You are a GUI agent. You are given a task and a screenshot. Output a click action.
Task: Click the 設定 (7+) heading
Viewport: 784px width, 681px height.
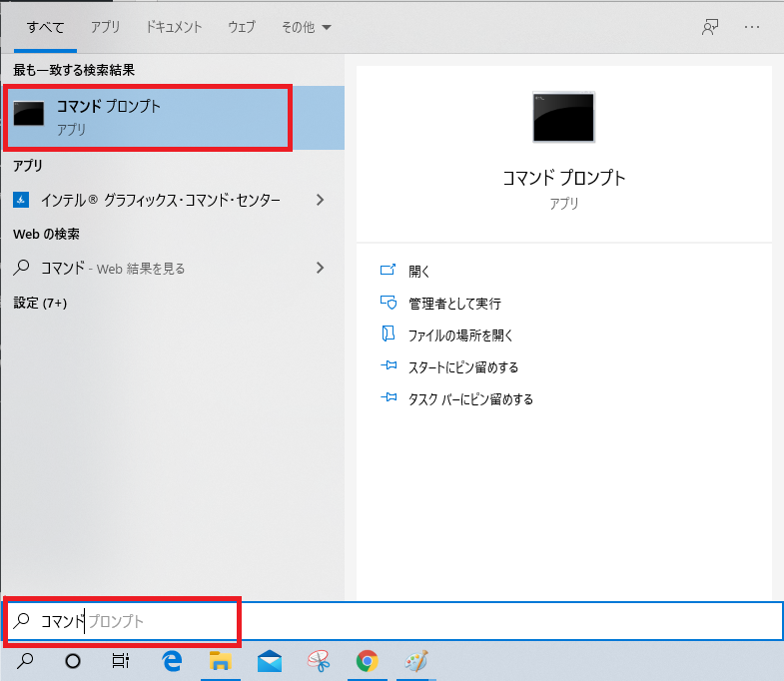[x=40, y=303]
